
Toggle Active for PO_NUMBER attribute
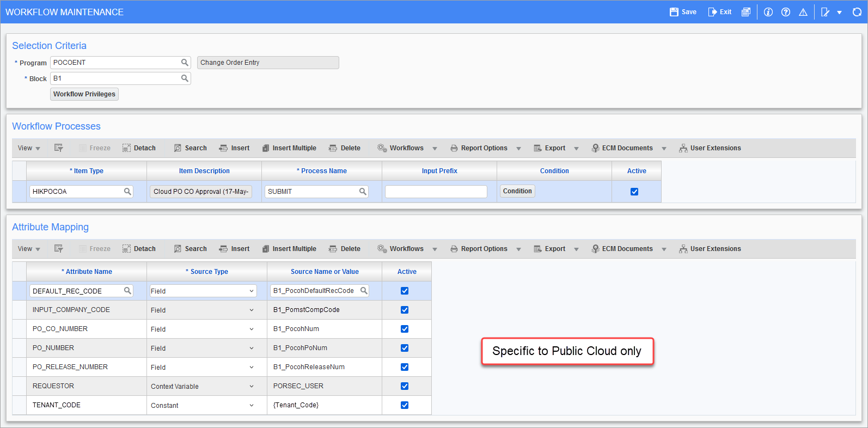pos(405,348)
